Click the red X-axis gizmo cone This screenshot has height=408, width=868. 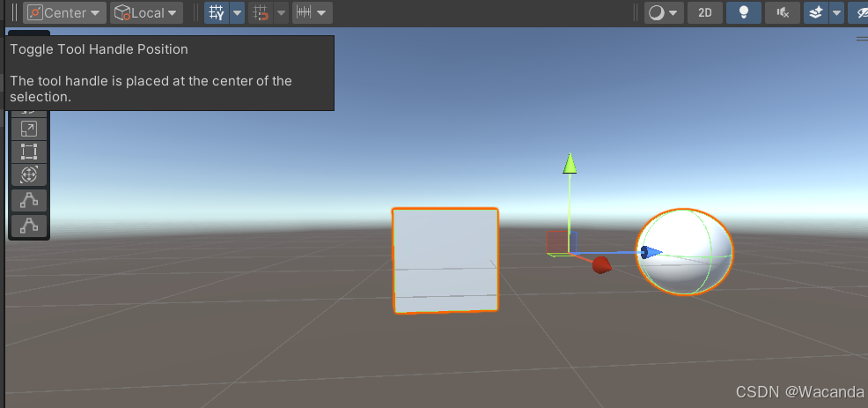click(x=601, y=265)
